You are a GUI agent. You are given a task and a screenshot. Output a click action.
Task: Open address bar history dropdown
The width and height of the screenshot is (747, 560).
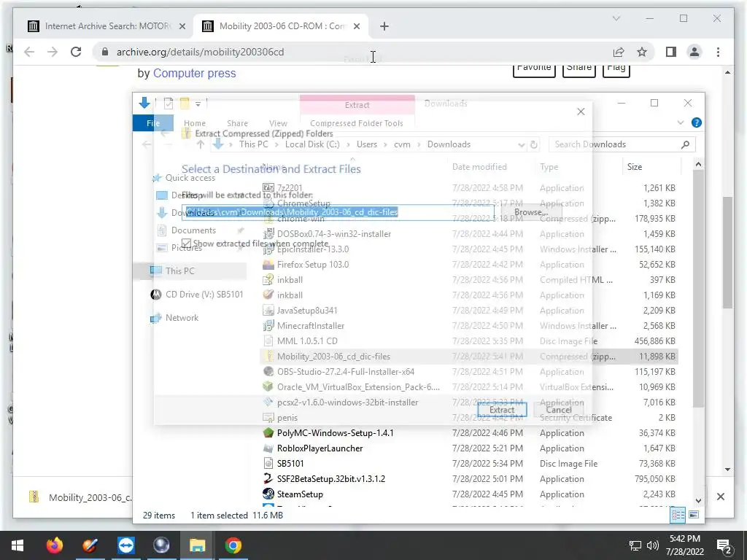click(521, 145)
